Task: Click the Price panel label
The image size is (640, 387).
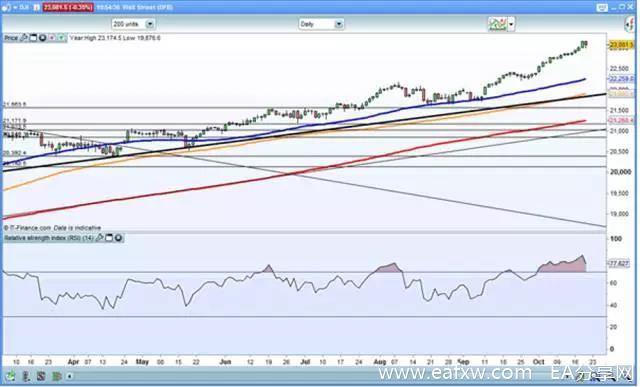Action: coord(11,38)
